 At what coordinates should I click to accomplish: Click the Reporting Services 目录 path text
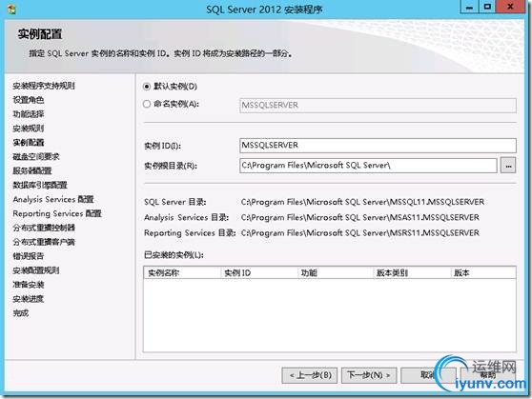tap(360, 233)
